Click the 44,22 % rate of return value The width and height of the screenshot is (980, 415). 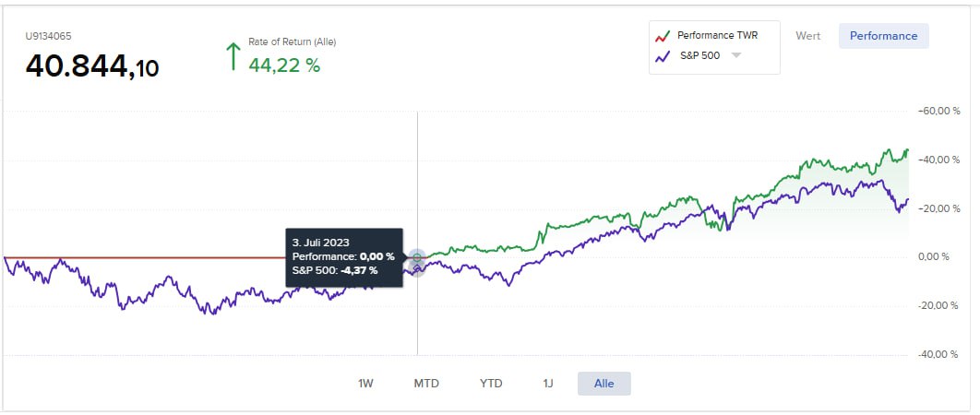pos(284,65)
